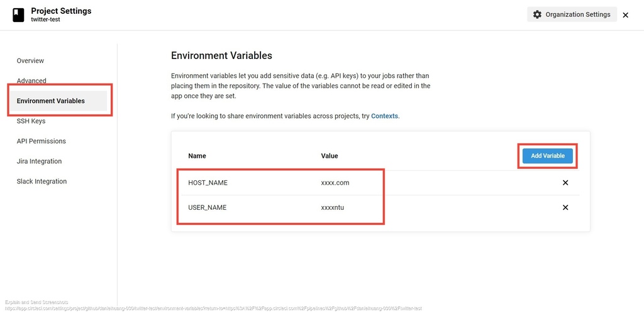
Task: Click the HOST_NAME variable name
Action: 208,183
